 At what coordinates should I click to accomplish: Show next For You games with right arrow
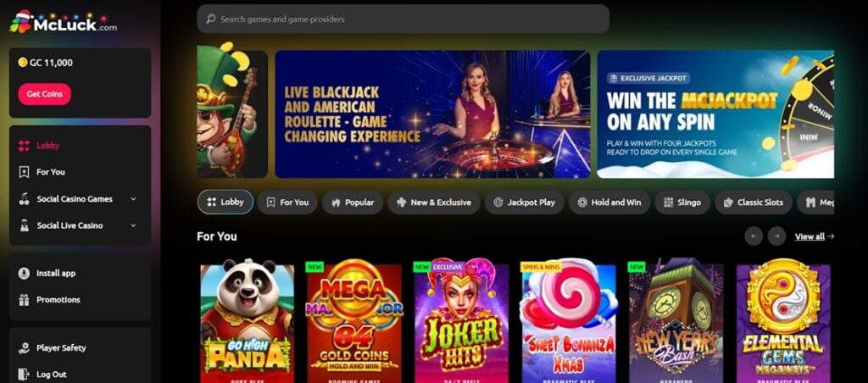point(776,236)
